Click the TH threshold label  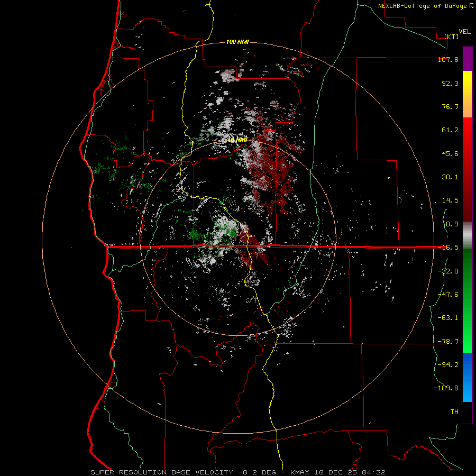coord(454,411)
